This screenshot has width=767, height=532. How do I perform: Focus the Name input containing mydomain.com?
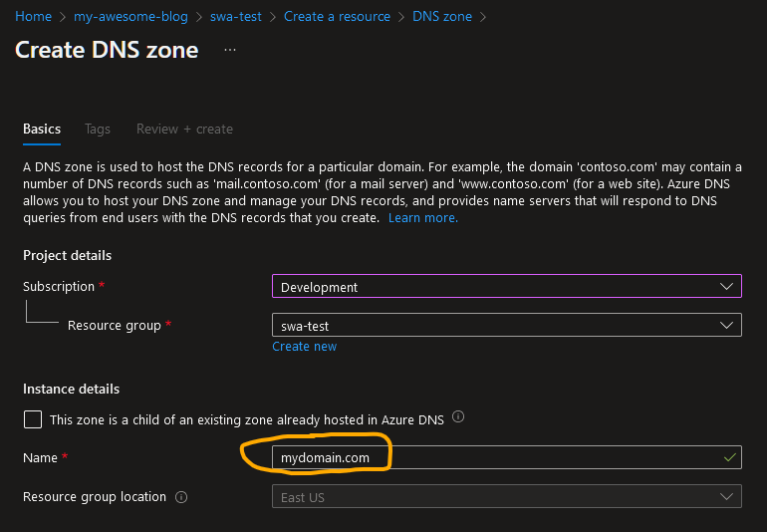pyautogui.click(x=507, y=457)
